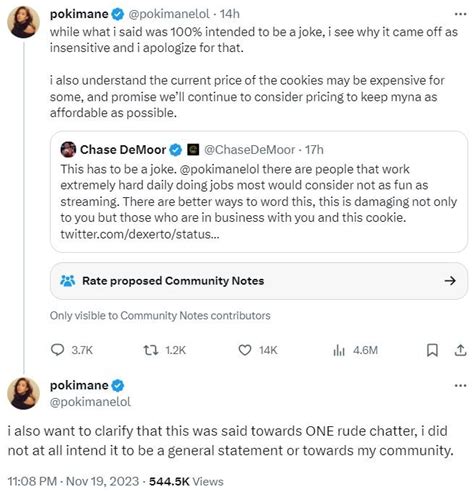View analytics showing 4.6M views
This screenshot has width=474, height=492.
point(339,350)
